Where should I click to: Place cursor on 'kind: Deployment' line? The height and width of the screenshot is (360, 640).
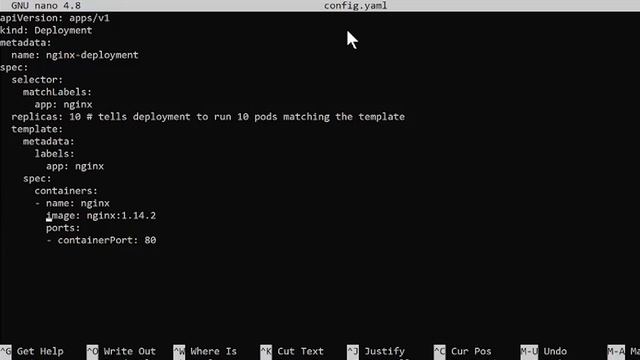click(46, 31)
